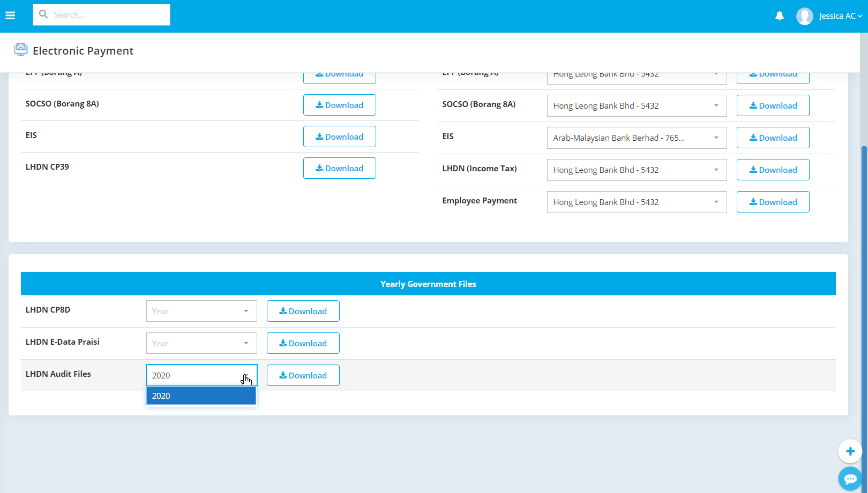Open the hamburger navigation menu

point(10,16)
